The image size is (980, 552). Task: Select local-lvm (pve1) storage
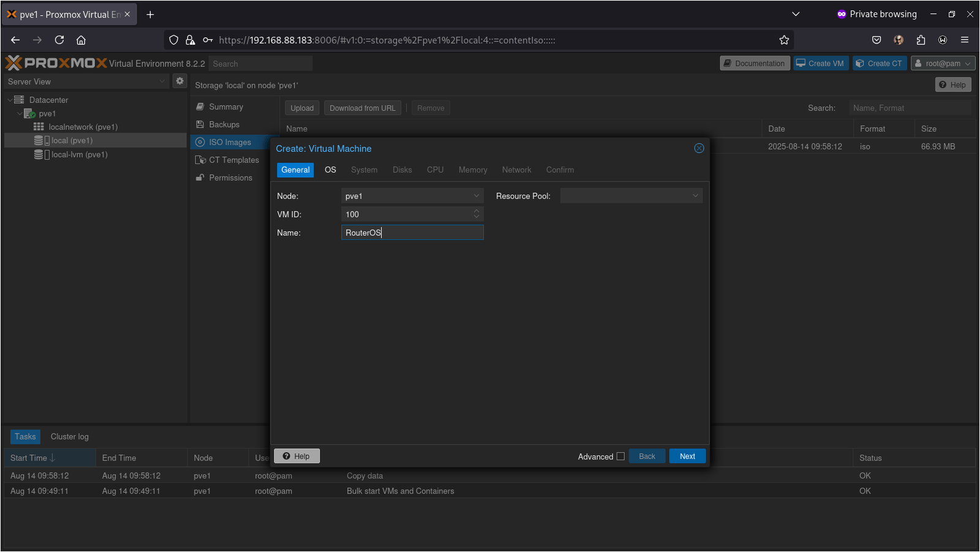pos(80,154)
